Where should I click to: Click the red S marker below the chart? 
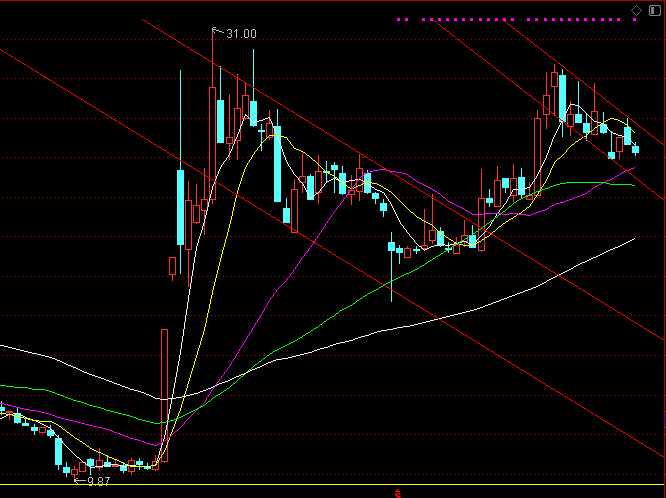[398, 494]
